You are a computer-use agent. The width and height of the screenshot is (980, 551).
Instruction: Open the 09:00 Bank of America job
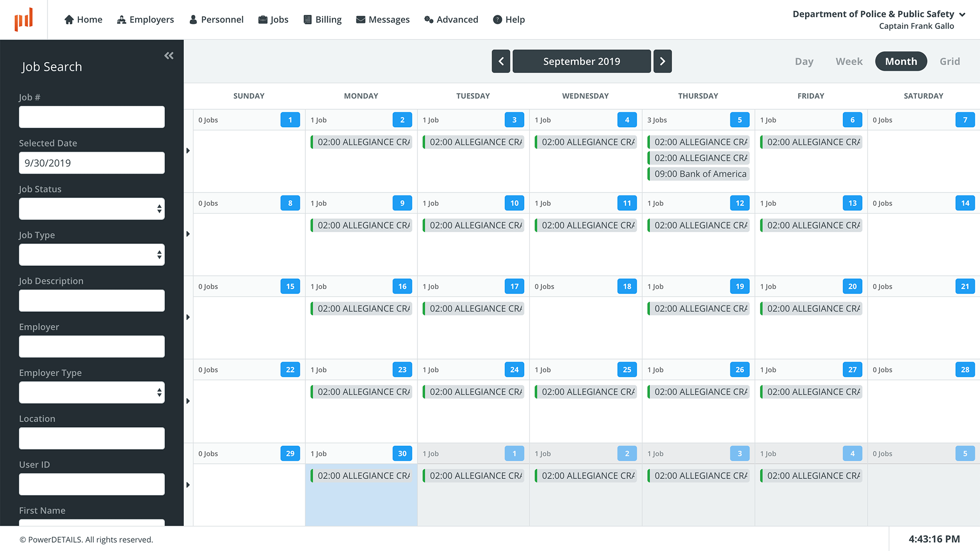tap(698, 174)
